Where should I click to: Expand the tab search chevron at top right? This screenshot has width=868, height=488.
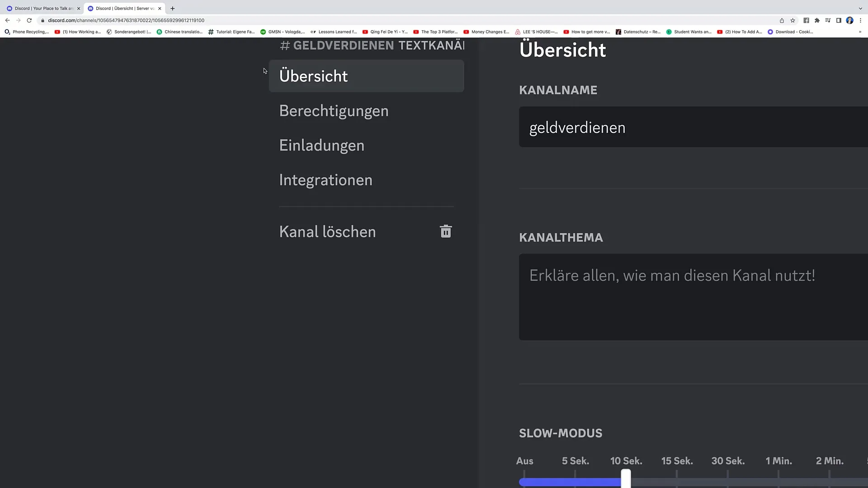[860, 8]
